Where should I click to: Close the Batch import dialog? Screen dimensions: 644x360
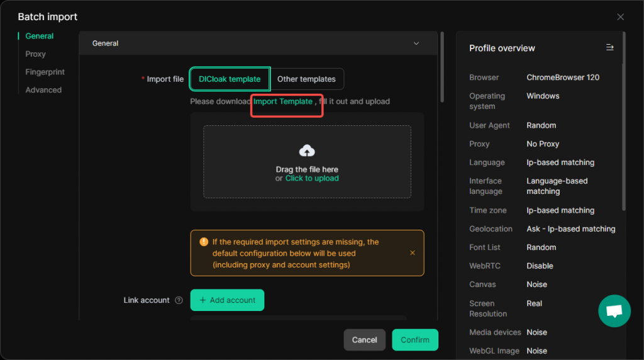(620, 17)
